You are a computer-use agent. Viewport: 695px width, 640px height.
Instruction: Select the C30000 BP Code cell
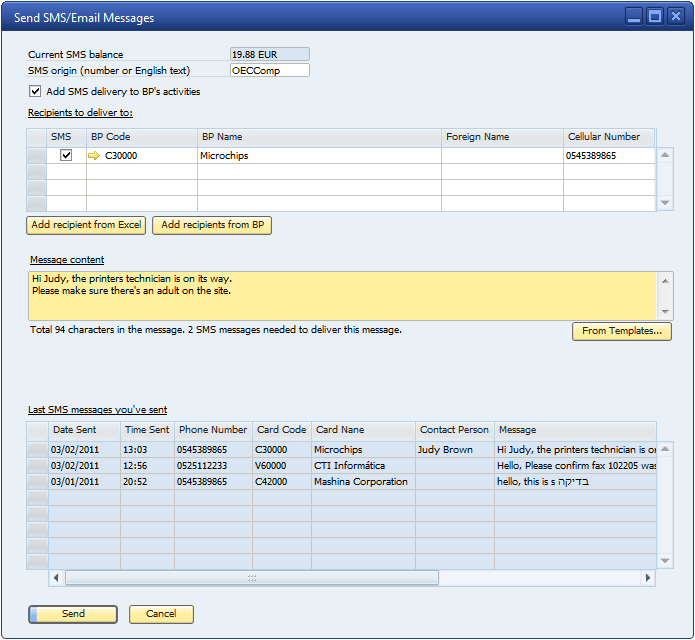pyautogui.click(x=141, y=156)
